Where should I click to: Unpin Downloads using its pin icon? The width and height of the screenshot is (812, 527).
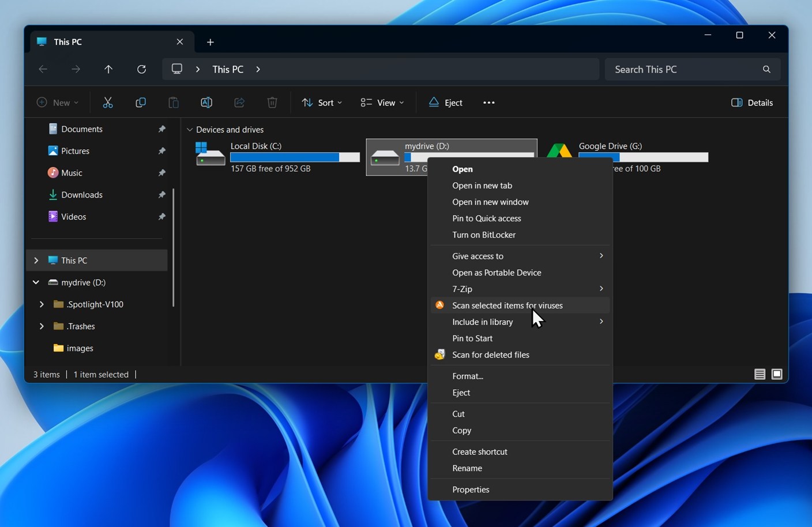pos(162,195)
